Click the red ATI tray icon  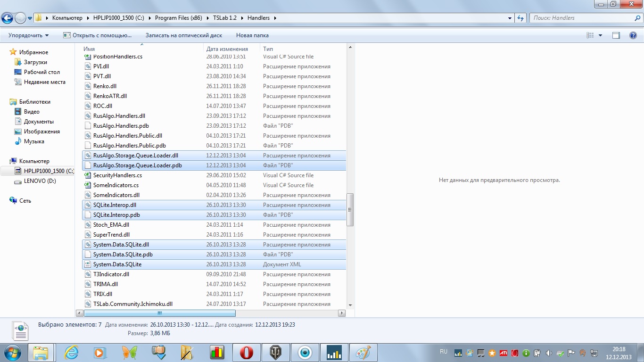[504, 353]
